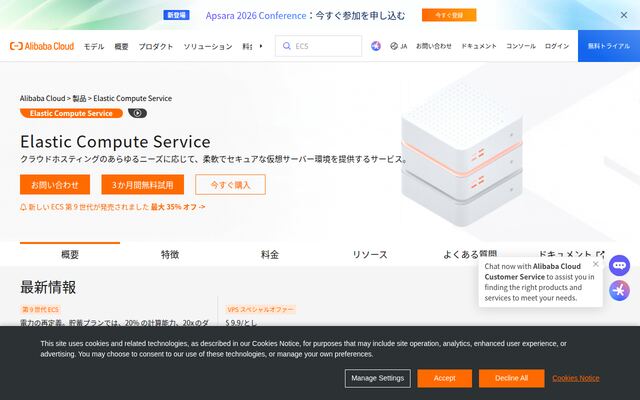
Task: Switch to the リソース tab
Action: [370, 254]
